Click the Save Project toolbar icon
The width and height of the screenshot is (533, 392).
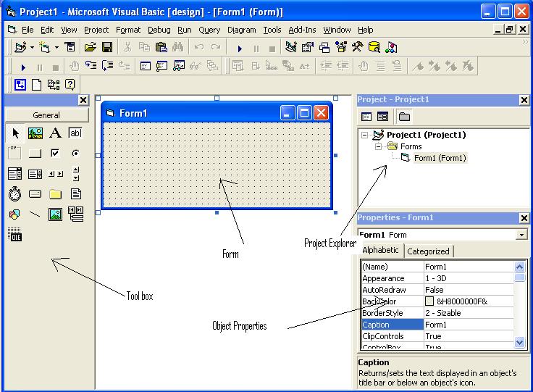click(107, 47)
